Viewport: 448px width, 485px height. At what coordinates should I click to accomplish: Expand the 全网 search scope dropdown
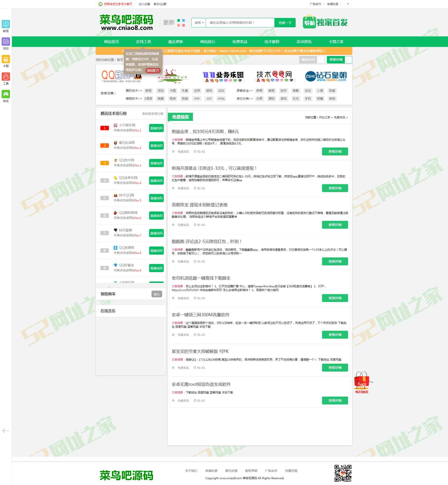coord(199,23)
